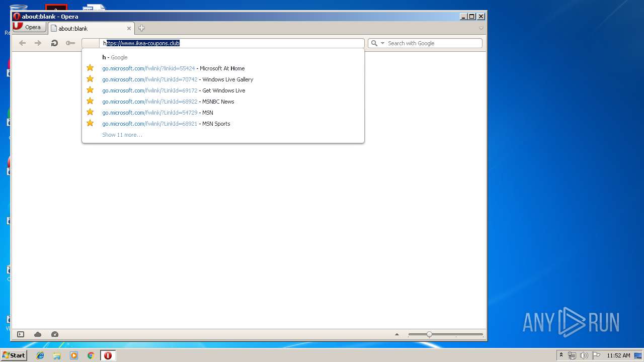This screenshot has height=362, width=644.
Task: Show hidden tray icons arrow
Action: coord(561,355)
